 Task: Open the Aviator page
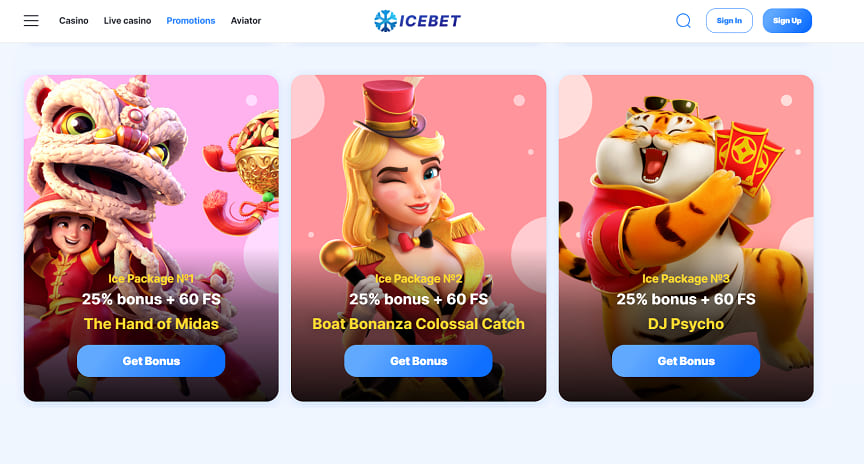coord(246,21)
